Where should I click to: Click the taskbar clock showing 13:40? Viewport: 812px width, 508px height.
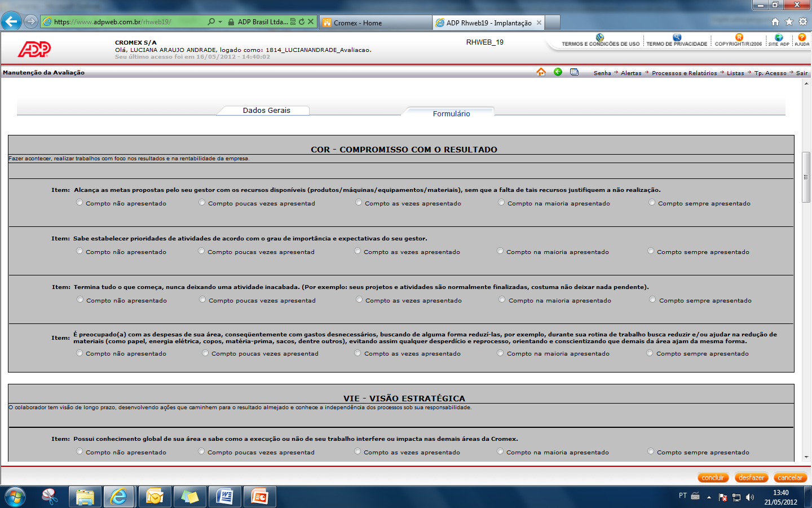[x=781, y=497]
